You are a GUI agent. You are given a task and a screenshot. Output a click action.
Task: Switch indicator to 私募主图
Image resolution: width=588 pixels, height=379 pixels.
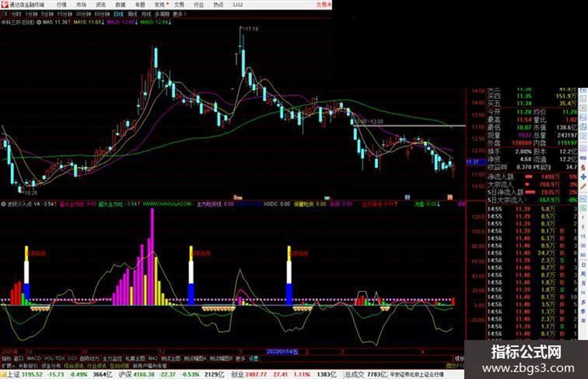click(136, 358)
